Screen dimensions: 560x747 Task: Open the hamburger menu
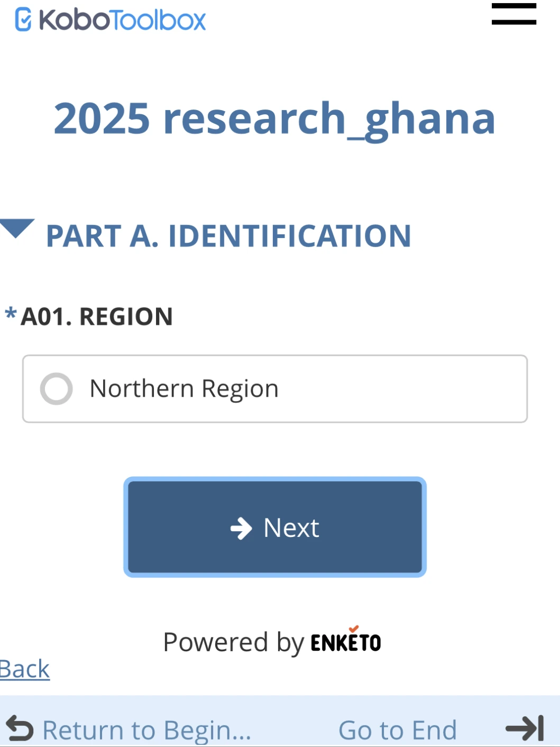tap(513, 14)
